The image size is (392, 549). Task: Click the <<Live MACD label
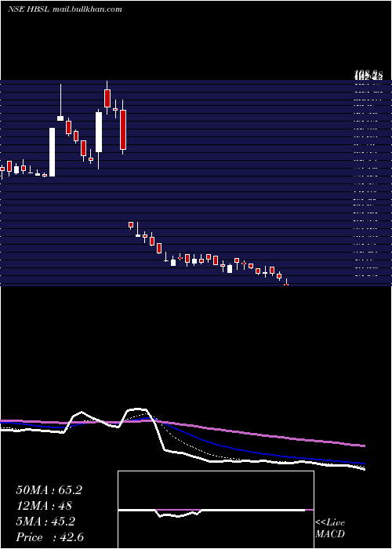(330, 529)
